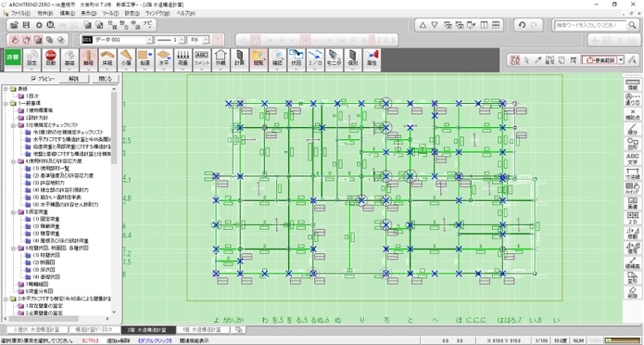Switch to the 小屋伏 木造構造計算 tab
The width and height of the screenshot is (644, 345).
[x=36, y=330]
